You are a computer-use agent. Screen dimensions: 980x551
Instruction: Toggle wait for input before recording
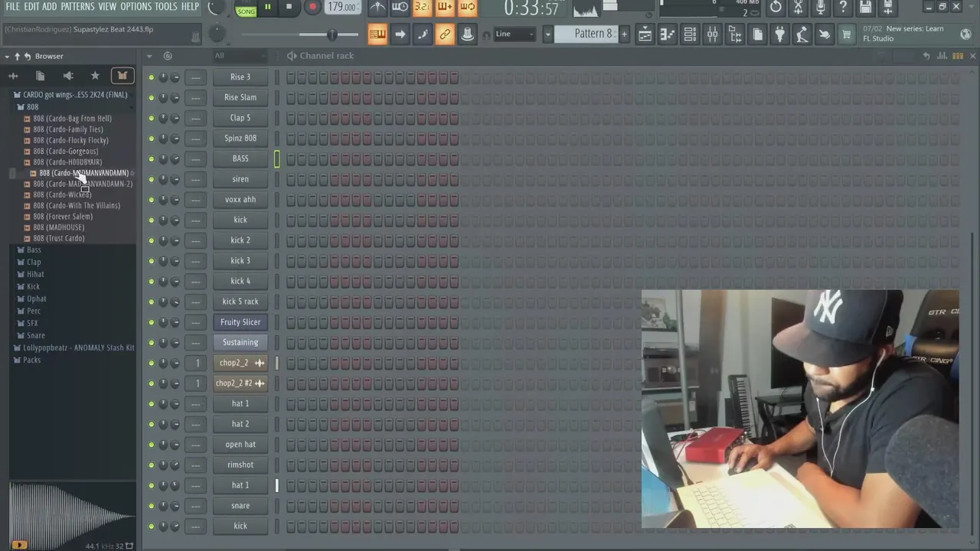click(400, 8)
